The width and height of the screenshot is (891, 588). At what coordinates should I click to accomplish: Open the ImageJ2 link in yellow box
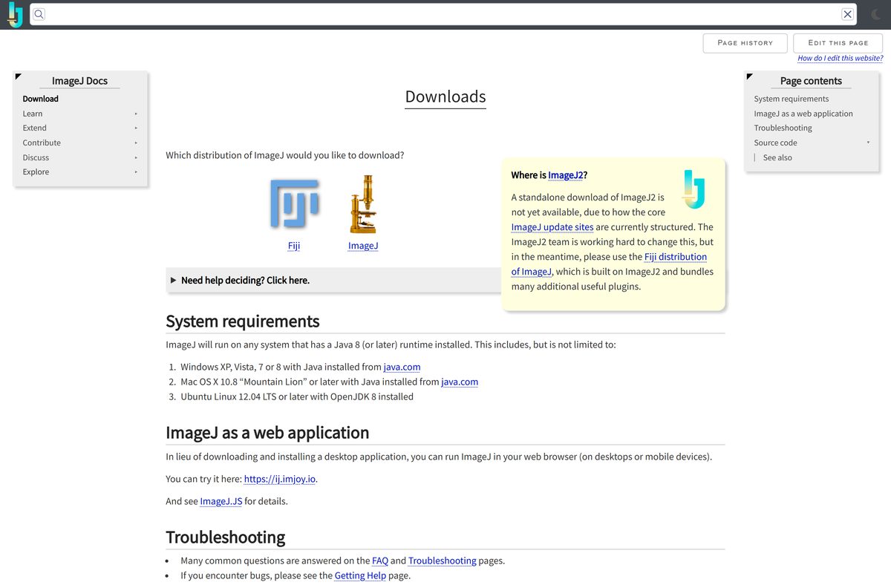(565, 175)
